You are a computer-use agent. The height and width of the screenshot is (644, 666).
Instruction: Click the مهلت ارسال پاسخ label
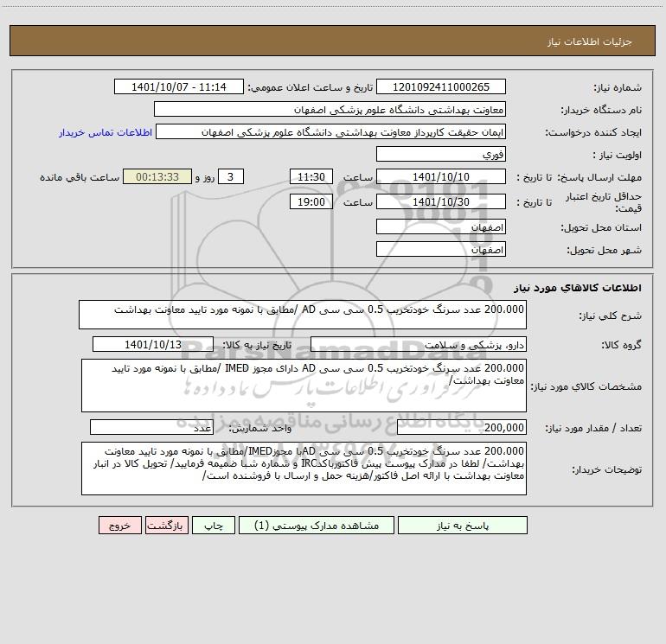tap(599, 177)
